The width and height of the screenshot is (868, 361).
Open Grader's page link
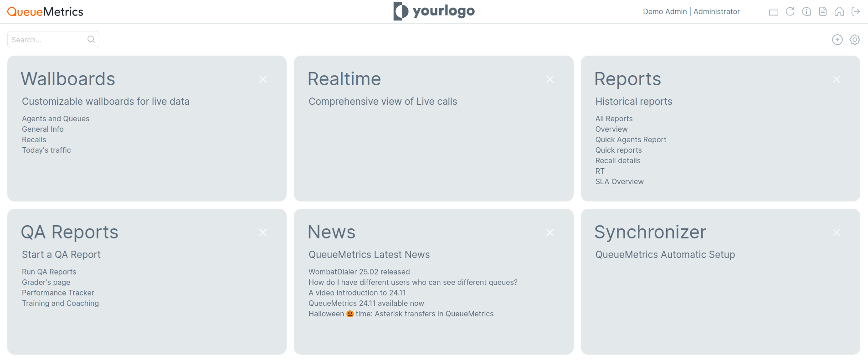point(46,282)
